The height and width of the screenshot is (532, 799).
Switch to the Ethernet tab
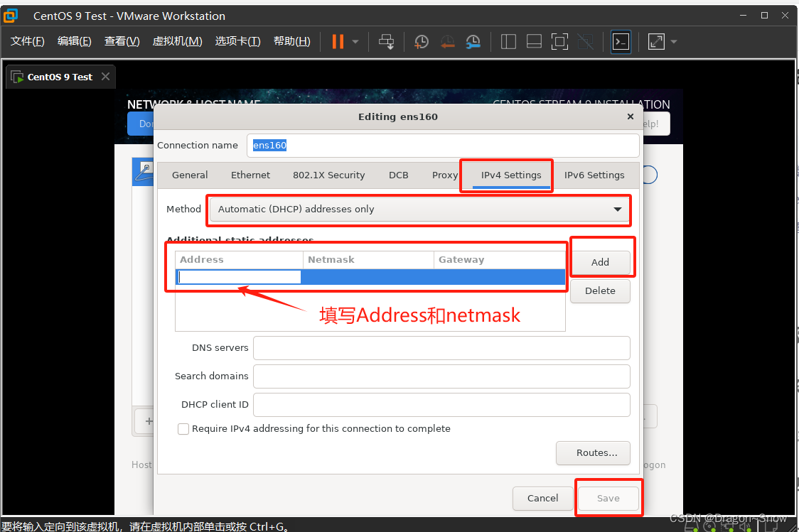[x=250, y=175]
